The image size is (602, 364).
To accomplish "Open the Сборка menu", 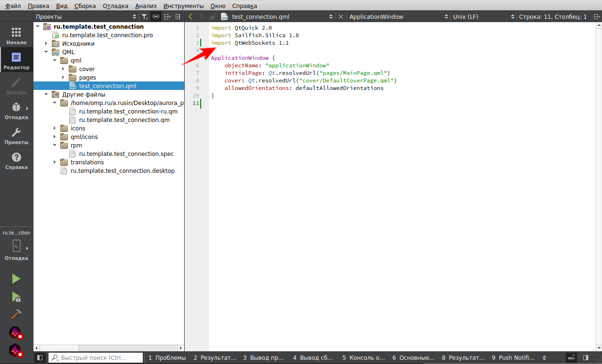I will 85,6.
